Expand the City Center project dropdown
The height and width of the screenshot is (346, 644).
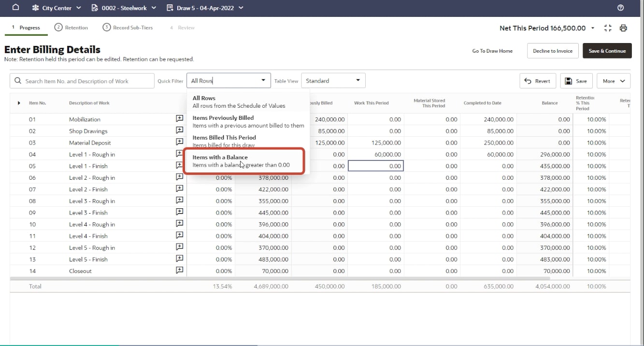click(x=57, y=8)
